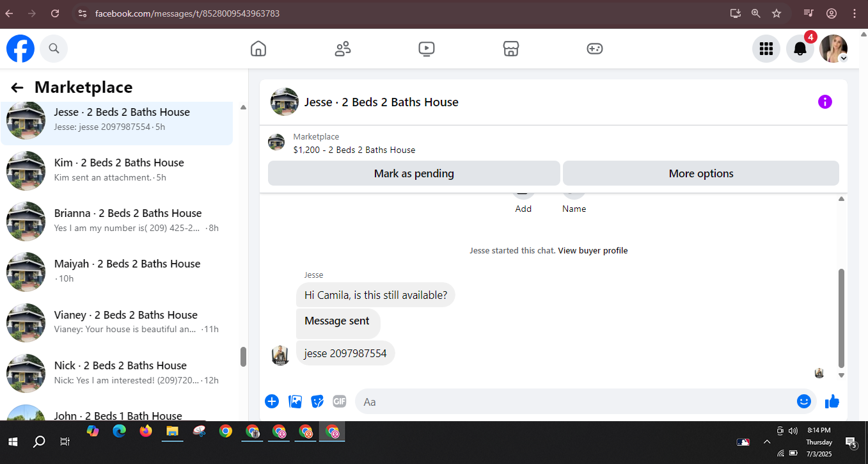Image resolution: width=868 pixels, height=464 pixels.
Task: Open Maiyah's conversation
Action: [116, 271]
